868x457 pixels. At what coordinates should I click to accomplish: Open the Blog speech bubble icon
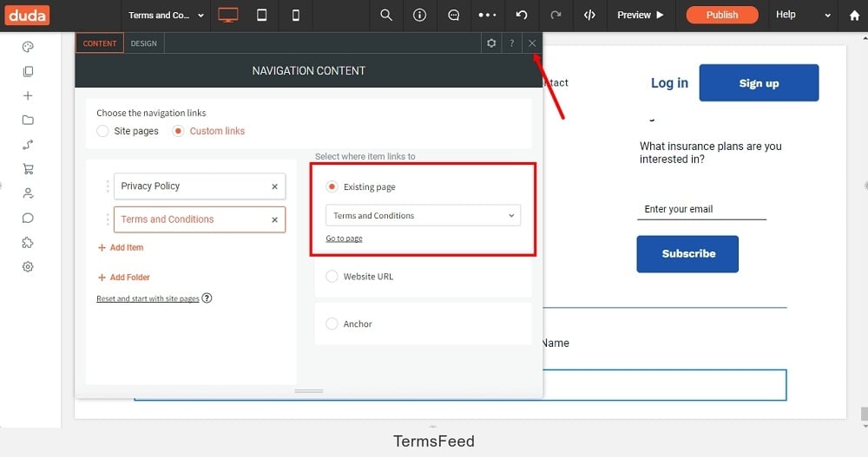click(28, 218)
